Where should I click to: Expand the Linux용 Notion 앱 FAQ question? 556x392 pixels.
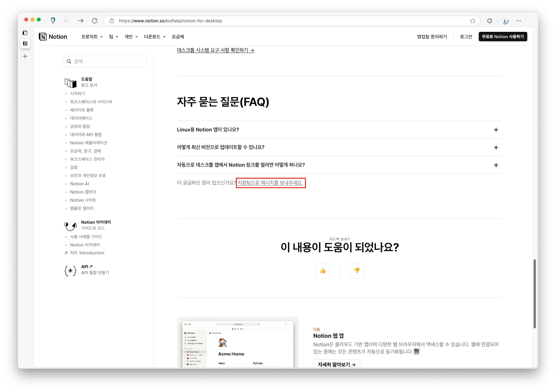tap(496, 130)
